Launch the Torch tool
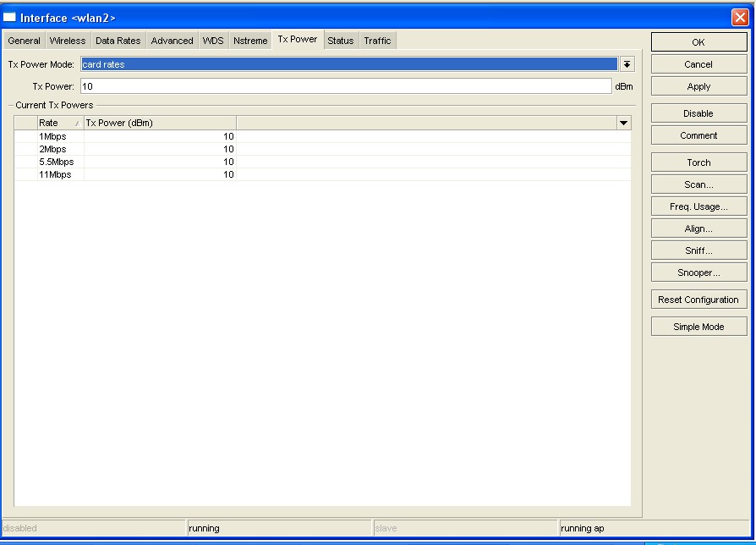The height and width of the screenshot is (545, 756). [x=698, y=162]
